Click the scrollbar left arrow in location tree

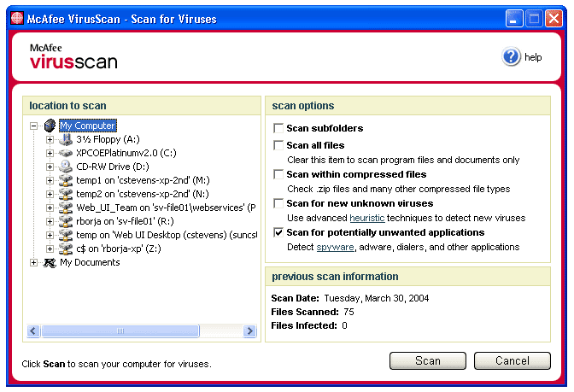pyautogui.click(x=33, y=331)
